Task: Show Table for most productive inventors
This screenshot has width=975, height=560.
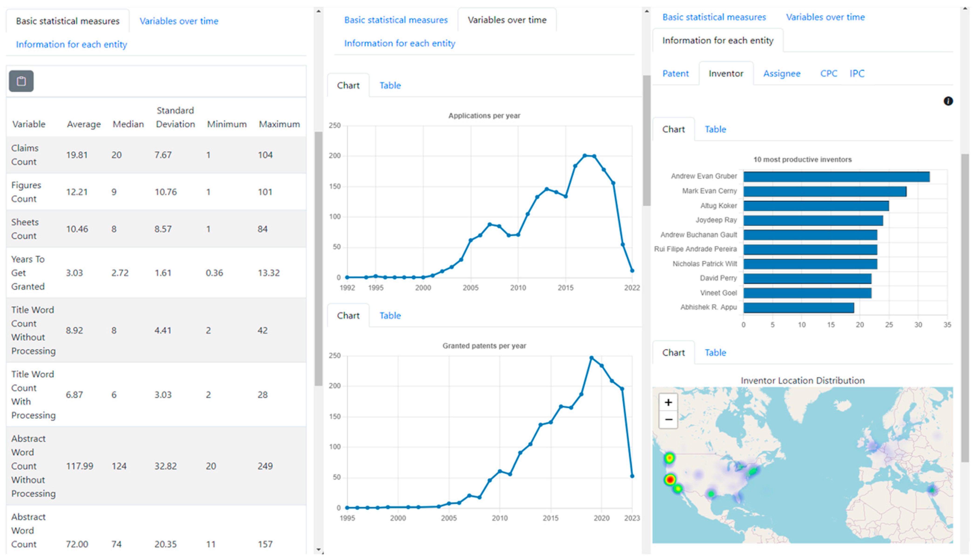Action: 715,129
